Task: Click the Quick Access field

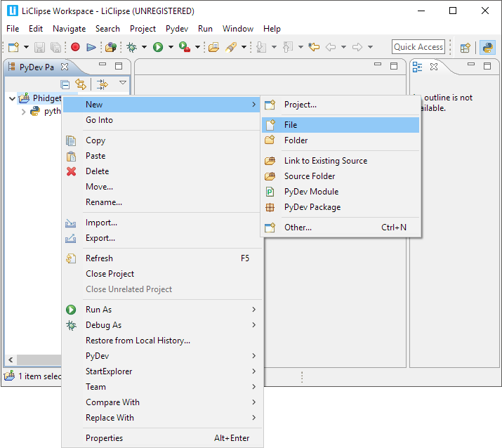Action: pos(418,47)
